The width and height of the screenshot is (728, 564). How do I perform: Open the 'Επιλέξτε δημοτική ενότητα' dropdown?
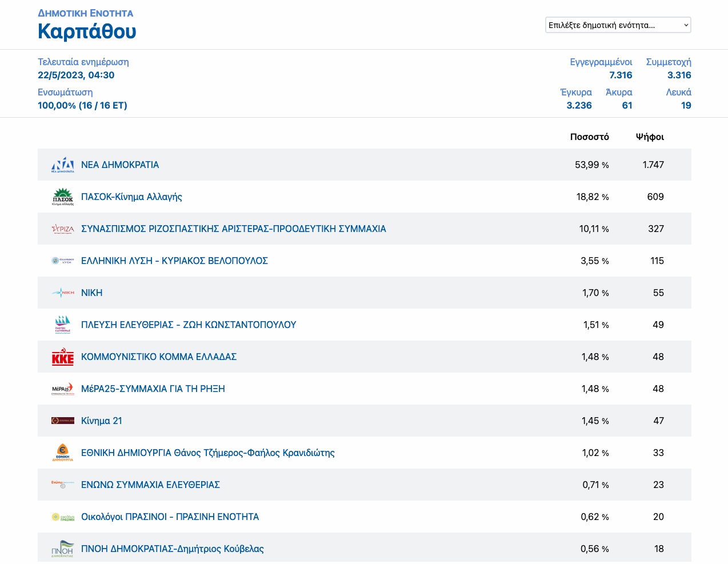pyautogui.click(x=618, y=25)
